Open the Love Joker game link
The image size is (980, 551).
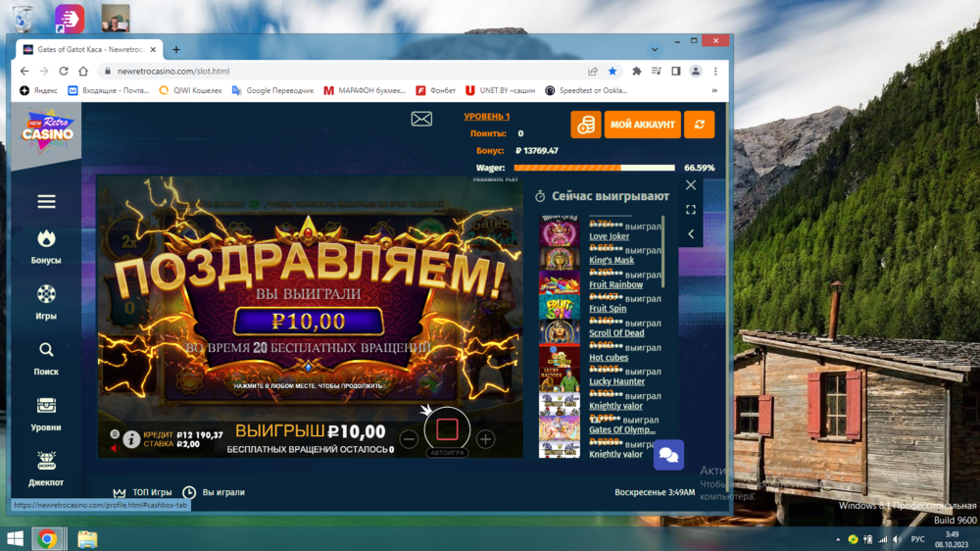(609, 236)
